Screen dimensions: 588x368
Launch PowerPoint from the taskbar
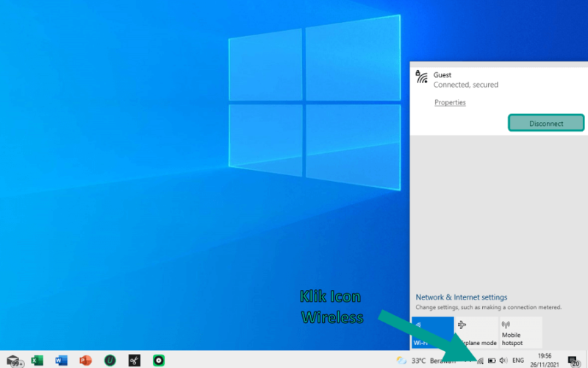(85, 361)
